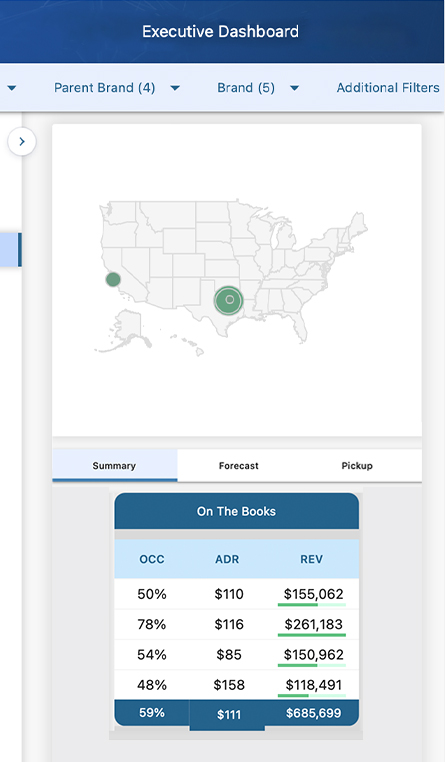The image size is (445, 762).
Task: Open the Brand (5) dropdown arrow
Action: pos(294,88)
